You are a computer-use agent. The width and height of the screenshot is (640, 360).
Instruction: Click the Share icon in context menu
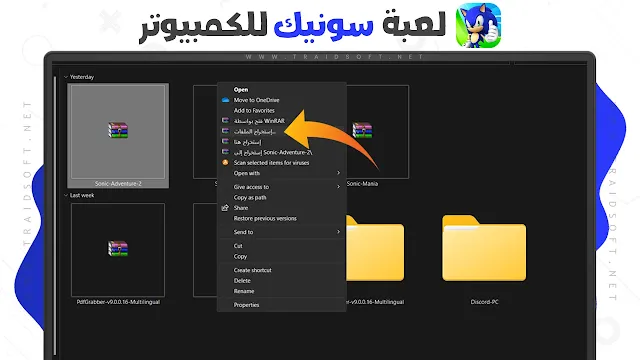coord(225,208)
